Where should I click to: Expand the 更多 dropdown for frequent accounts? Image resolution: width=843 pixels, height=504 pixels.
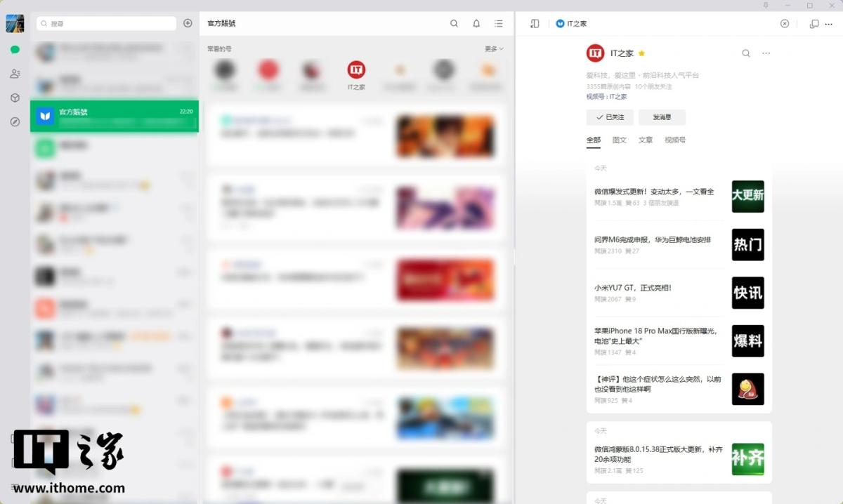coord(494,49)
